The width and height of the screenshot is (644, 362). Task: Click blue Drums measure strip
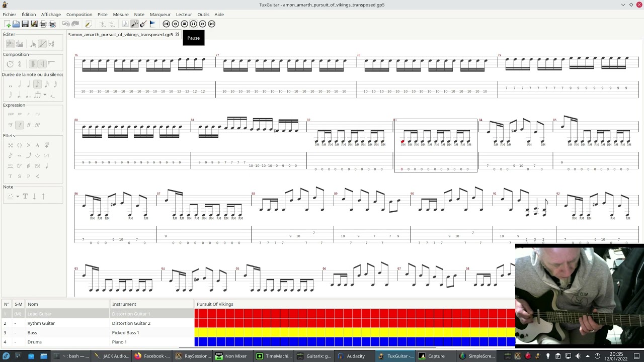point(355,342)
